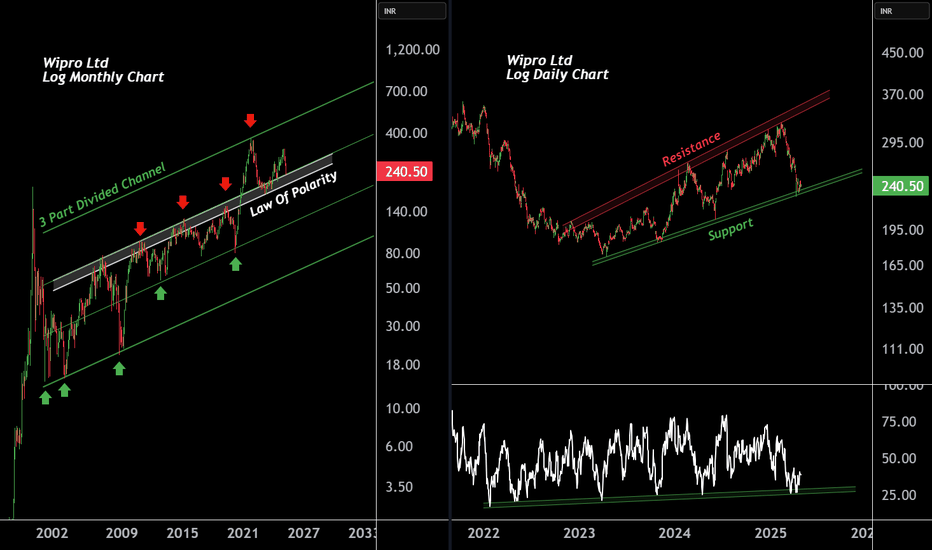Click the 165.00 value on daily scale

click(x=902, y=265)
